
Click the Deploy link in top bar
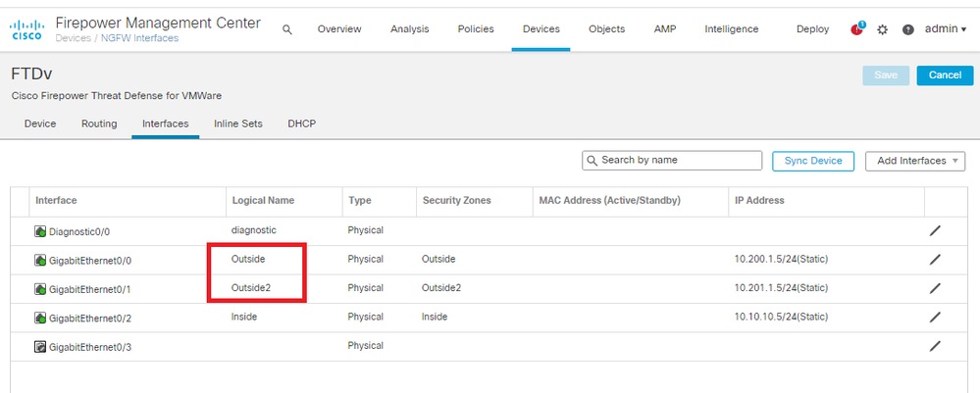click(x=812, y=29)
